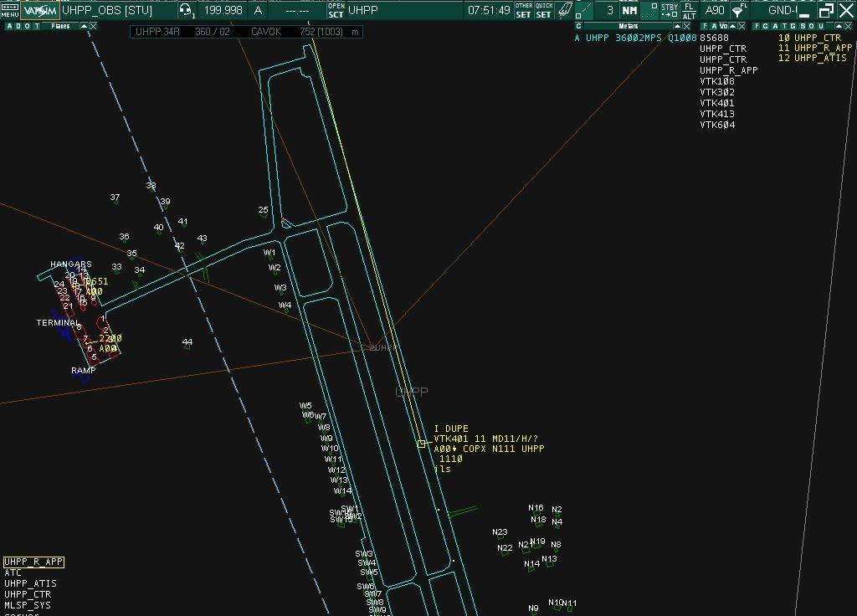Collapse the Metars list with the arrow
The image size is (857, 616).
pyautogui.click(x=677, y=26)
